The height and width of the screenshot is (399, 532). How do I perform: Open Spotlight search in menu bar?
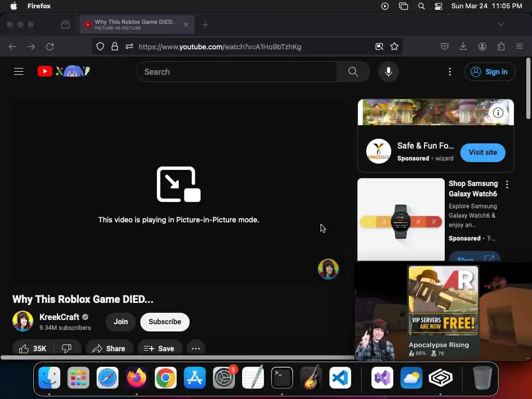click(x=421, y=6)
